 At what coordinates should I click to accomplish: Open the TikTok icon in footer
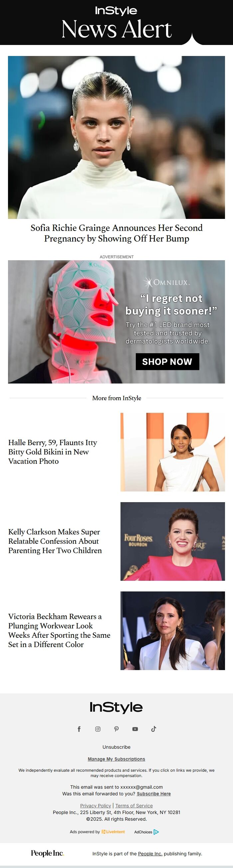click(x=153, y=729)
